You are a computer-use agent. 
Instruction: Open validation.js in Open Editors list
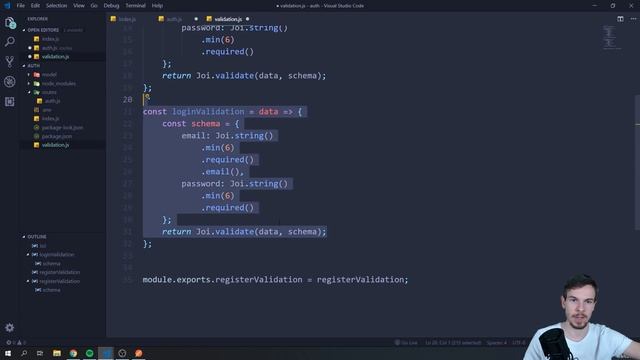[x=55, y=57]
